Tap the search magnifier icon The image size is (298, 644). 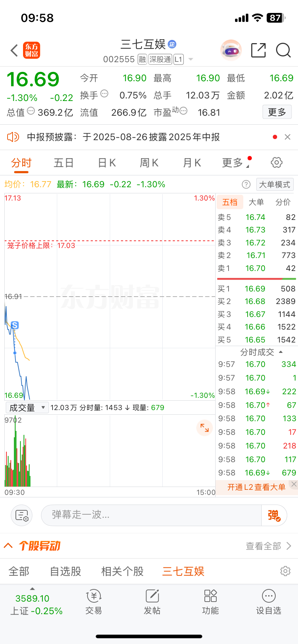[x=283, y=50]
